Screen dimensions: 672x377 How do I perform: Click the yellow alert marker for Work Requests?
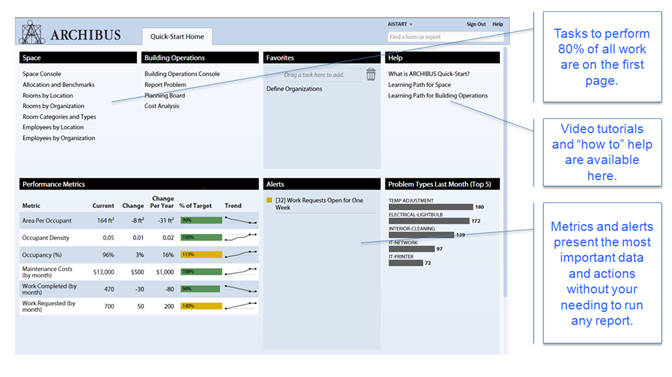[x=269, y=200]
